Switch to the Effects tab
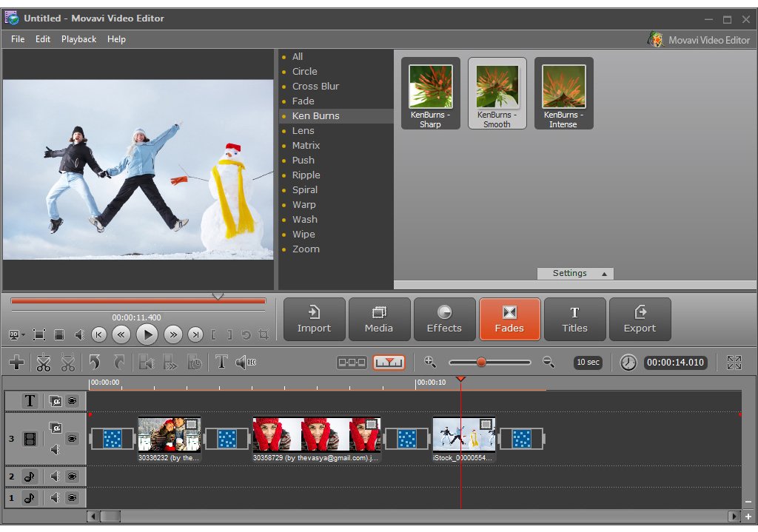Image resolution: width=758 pixels, height=532 pixels. [444, 319]
